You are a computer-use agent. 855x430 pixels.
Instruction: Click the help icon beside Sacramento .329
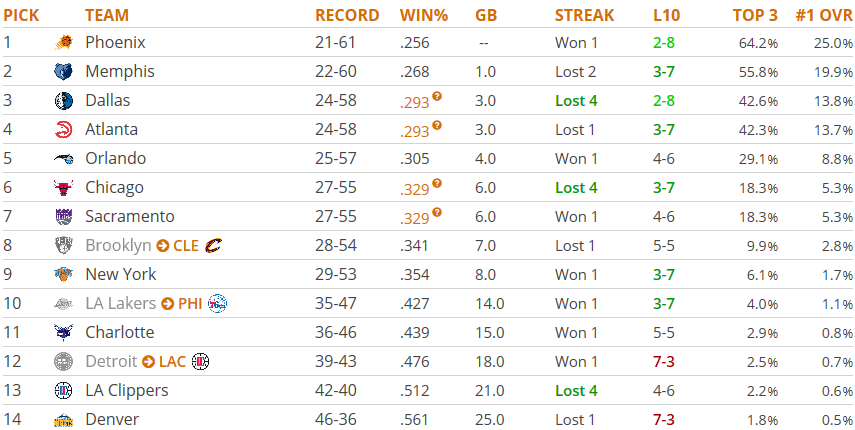pos(437,213)
